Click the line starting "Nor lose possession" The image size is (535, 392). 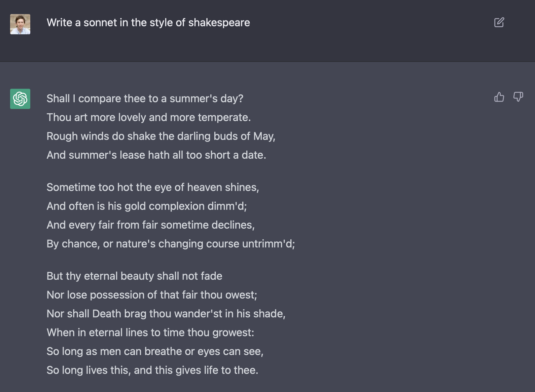[152, 295]
